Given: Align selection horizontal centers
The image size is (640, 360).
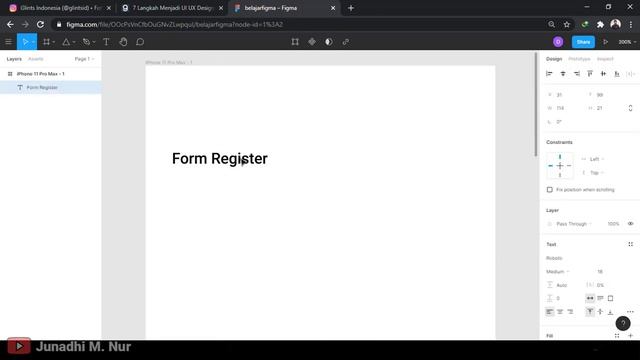Looking at the screenshot, I should 563,74.
